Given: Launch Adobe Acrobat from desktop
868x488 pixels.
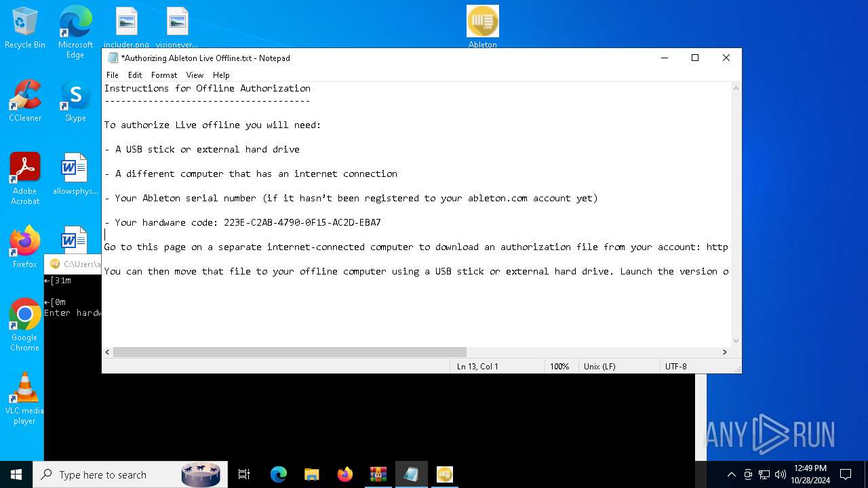Looking at the screenshot, I should 25,178.
